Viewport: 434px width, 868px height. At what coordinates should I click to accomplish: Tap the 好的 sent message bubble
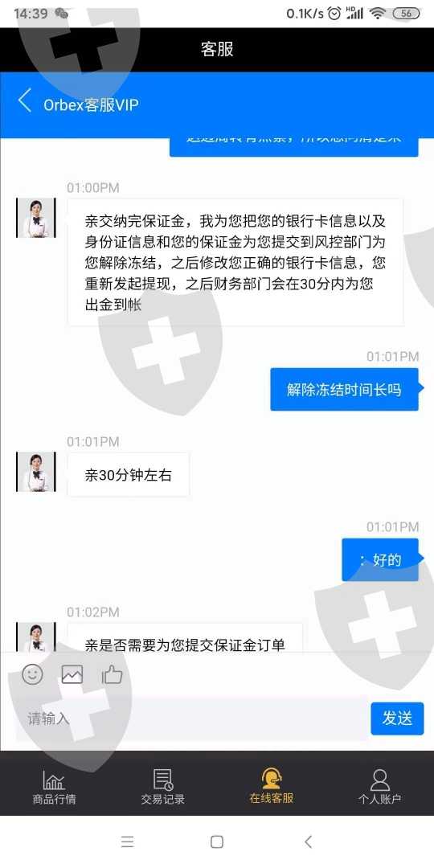pyautogui.click(x=380, y=559)
